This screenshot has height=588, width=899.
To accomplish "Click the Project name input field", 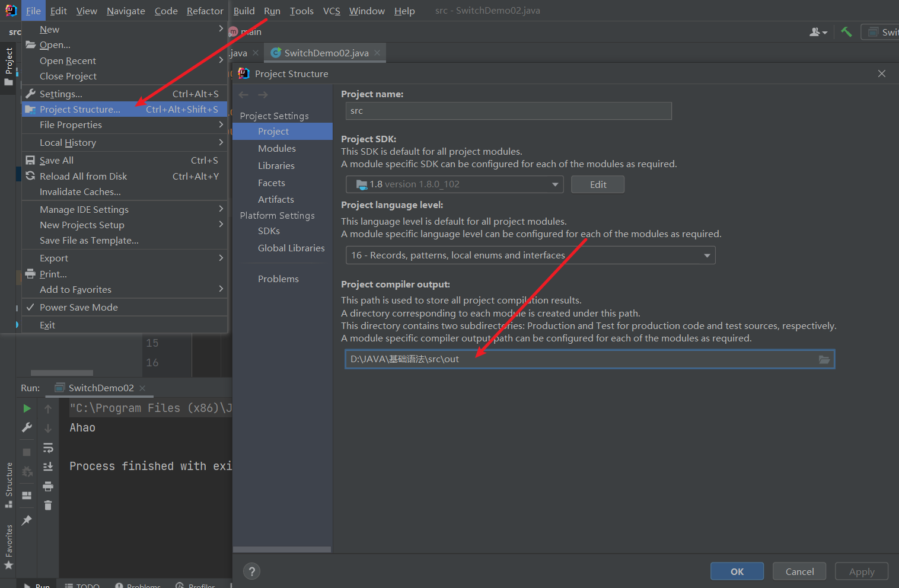I will pos(509,111).
